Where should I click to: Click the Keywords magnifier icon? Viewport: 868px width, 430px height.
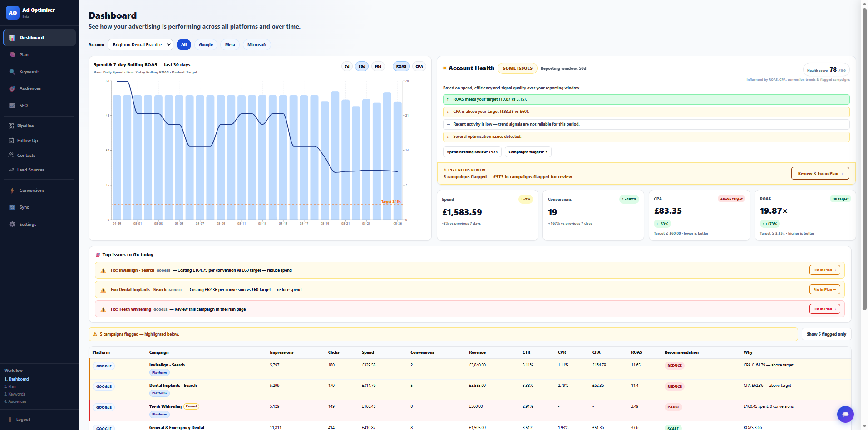12,72
